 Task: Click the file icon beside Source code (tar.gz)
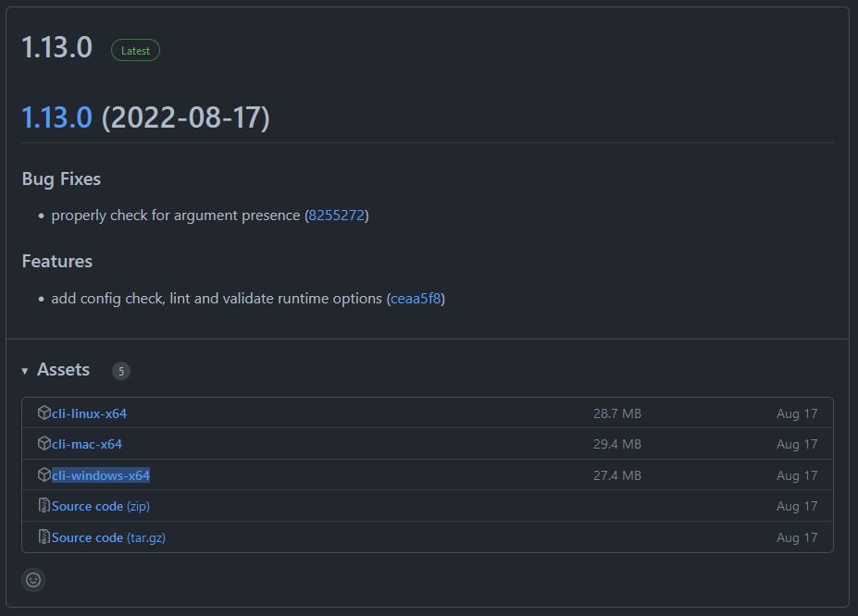45,537
